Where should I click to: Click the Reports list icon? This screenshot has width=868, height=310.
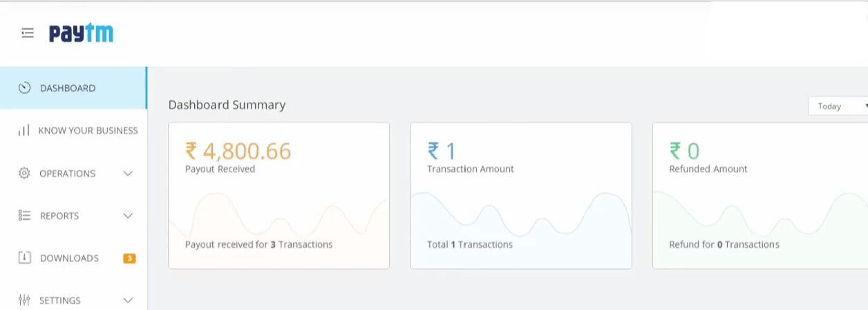point(24,215)
